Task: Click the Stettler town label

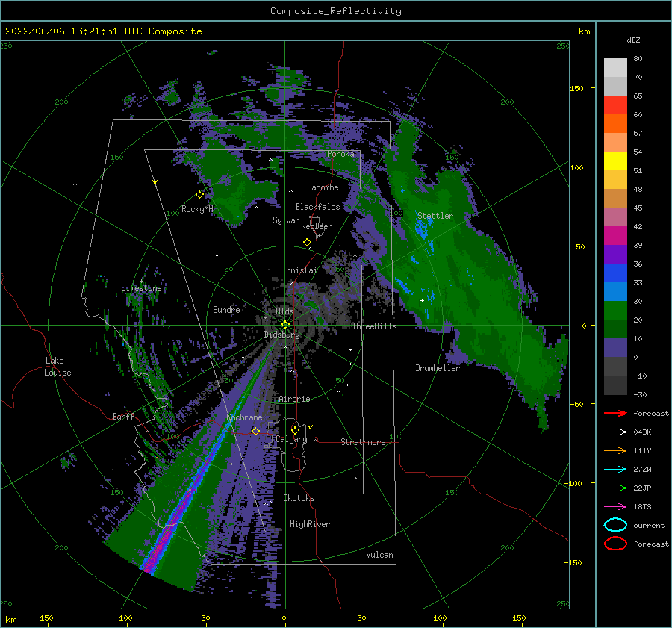Action: coord(435,216)
